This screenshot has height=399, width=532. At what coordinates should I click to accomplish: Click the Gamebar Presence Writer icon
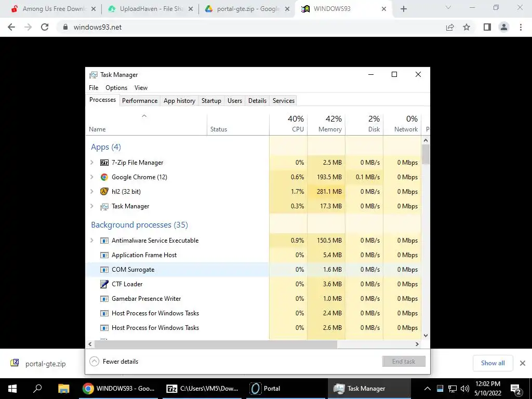click(x=104, y=299)
